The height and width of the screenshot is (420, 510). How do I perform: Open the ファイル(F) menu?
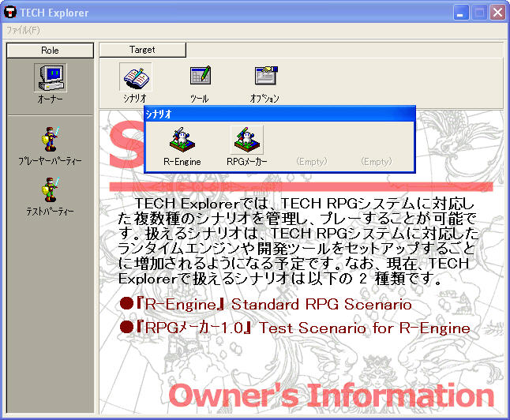tap(23, 30)
